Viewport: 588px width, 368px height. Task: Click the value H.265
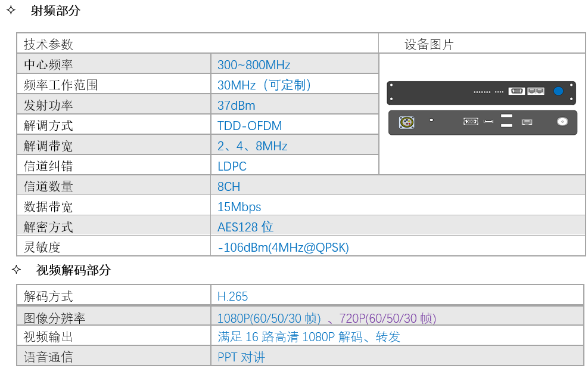pos(232,296)
